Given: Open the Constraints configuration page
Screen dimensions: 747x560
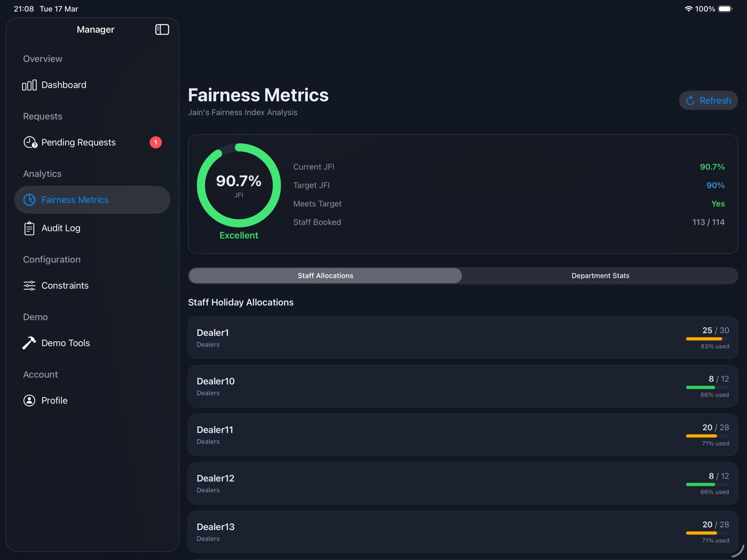Looking at the screenshot, I should [92, 285].
